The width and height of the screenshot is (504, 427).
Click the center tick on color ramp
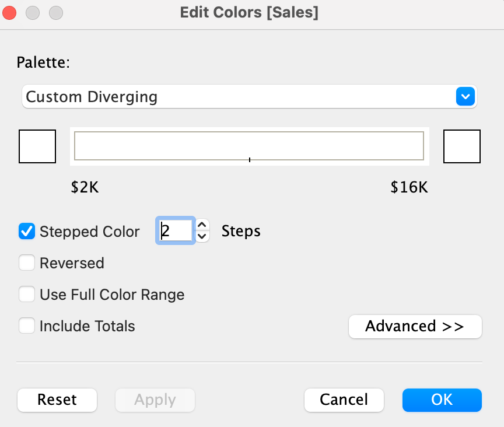click(x=250, y=159)
